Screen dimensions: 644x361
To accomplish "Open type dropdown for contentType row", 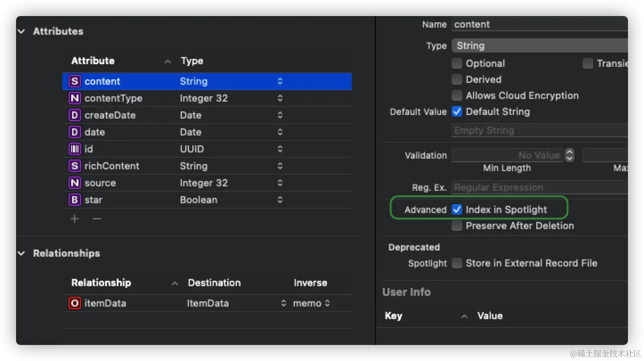I will (280, 98).
